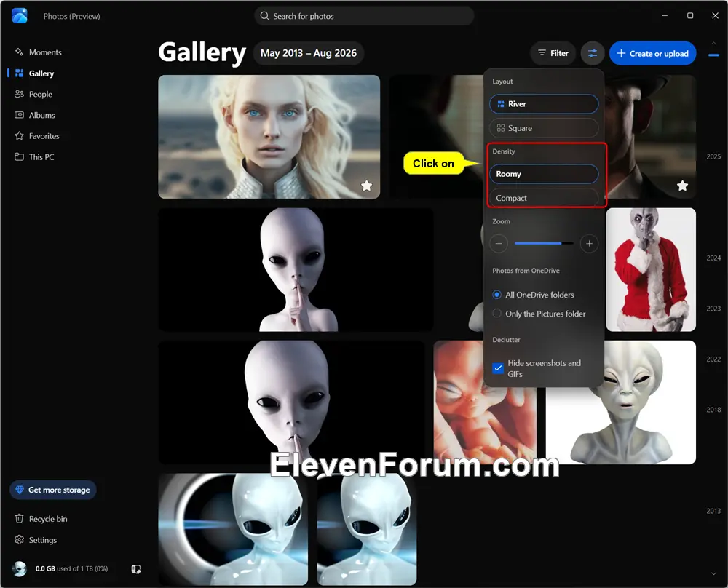Minimize the Photos window
The image size is (728, 588).
pyautogui.click(x=665, y=16)
